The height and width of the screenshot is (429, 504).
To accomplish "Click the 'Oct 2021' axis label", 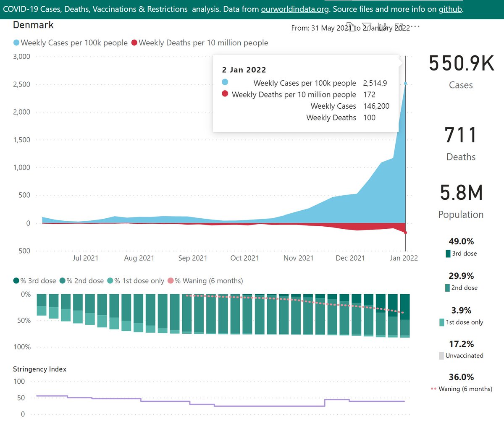I will 245,258.
